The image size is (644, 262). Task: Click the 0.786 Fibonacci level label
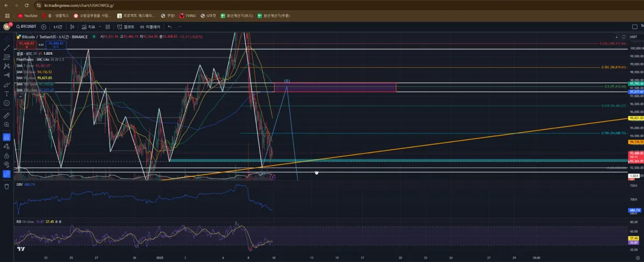(x=614, y=133)
